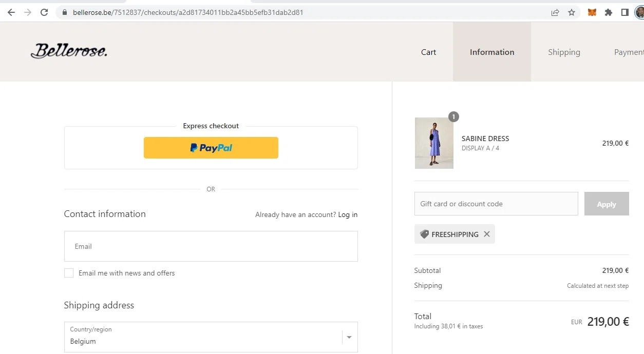Image resolution: width=644 pixels, height=354 pixels.
Task: Click the total 219,00 € amount
Action: coord(608,322)
